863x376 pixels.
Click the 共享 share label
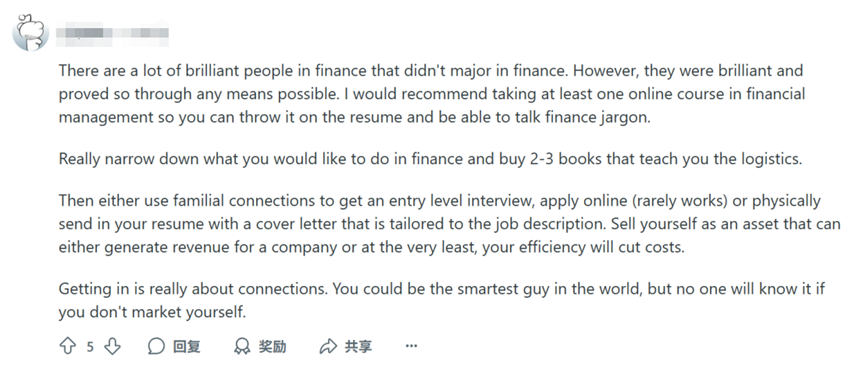[x=358, y=346]
